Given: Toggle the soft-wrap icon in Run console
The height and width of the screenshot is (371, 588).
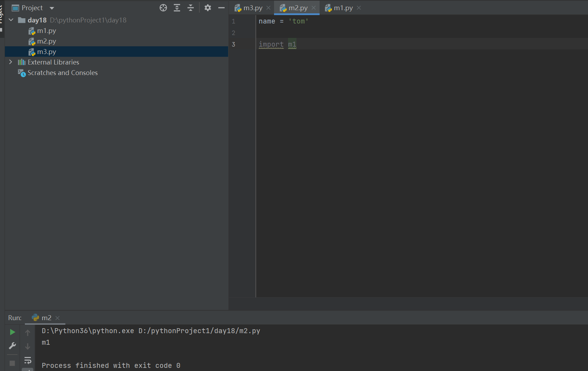Looking at the screenshot, I should [28, 360].
